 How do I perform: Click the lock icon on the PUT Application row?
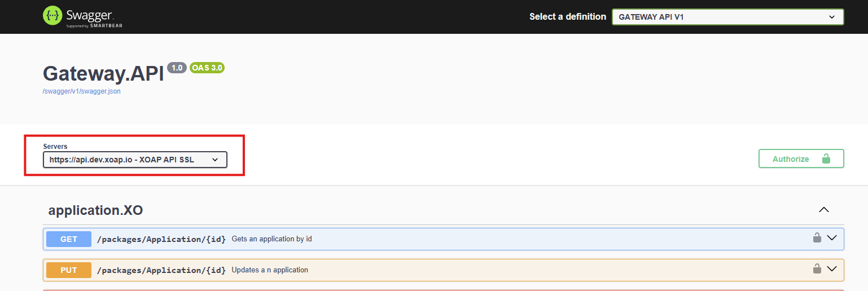point(817,268)
